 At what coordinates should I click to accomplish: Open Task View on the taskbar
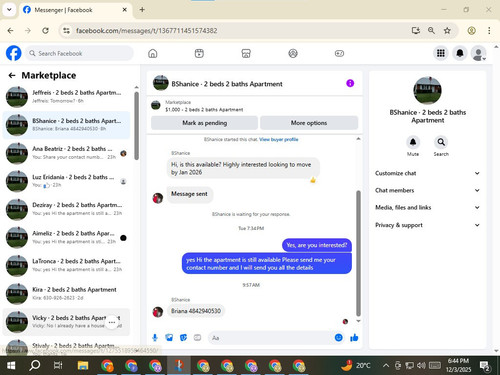[x=58, y=366]
